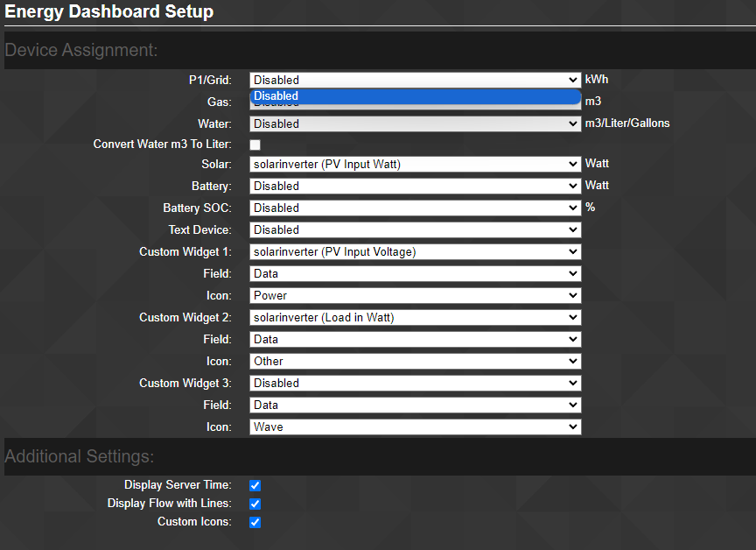Open the Custom Widget 1 device dropdown
The height and width of the screenshot is (550, 756).
415,252
